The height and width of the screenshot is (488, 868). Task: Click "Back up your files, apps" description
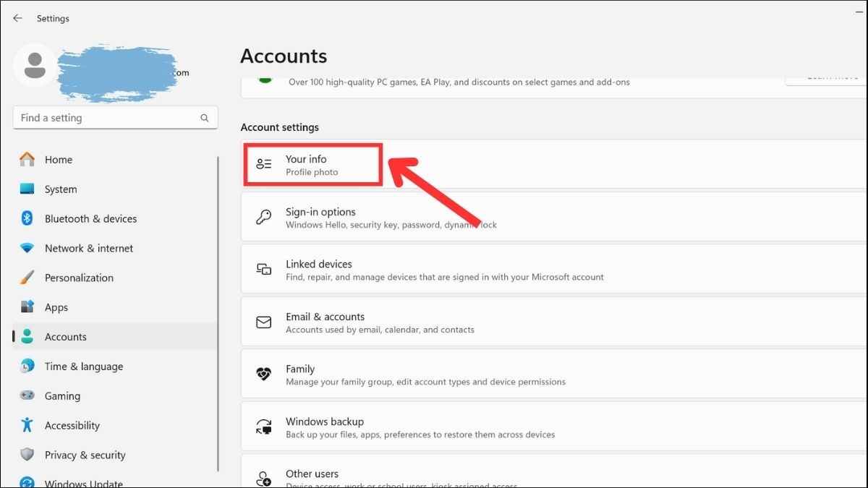pyautogui.click(x=420, y=435)
